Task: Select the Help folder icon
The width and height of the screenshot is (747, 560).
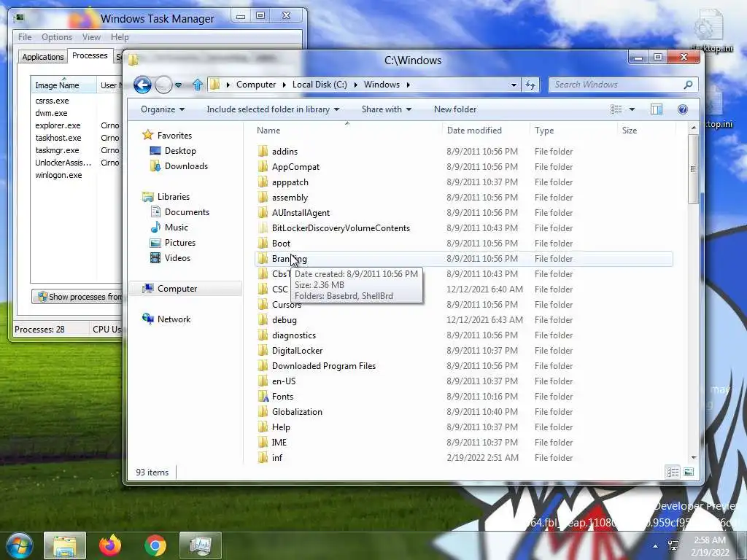Action: (x=263, y=427)
